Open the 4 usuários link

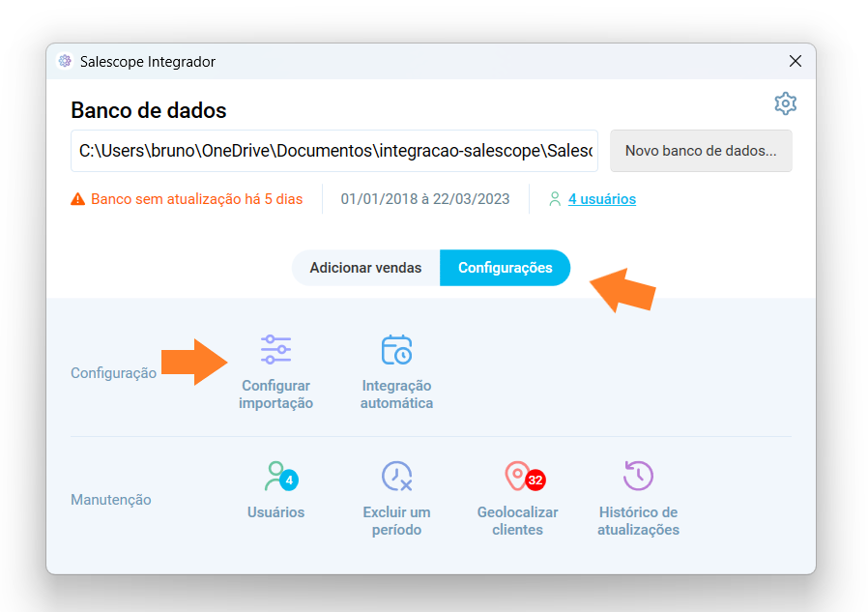point(602,199)
